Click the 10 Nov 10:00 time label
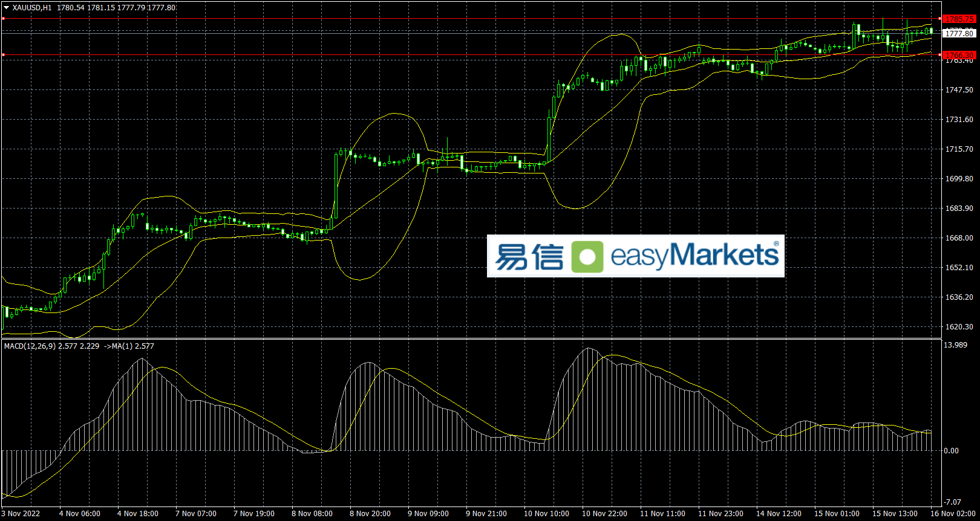 546,514
